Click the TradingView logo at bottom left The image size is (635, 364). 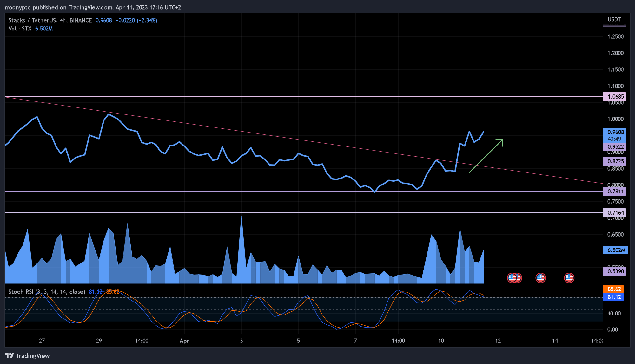pyautogui.click(x=27, y=356)
